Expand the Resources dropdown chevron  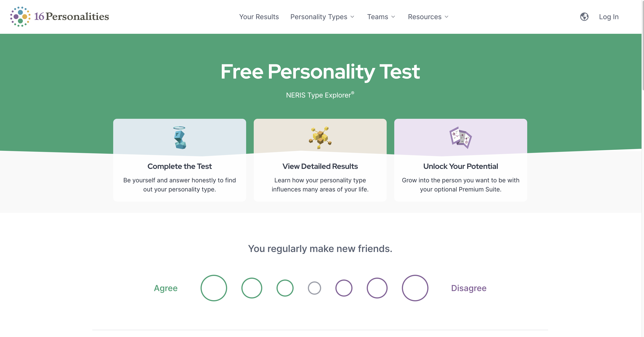pyautogui.click(x=447, y=17)
